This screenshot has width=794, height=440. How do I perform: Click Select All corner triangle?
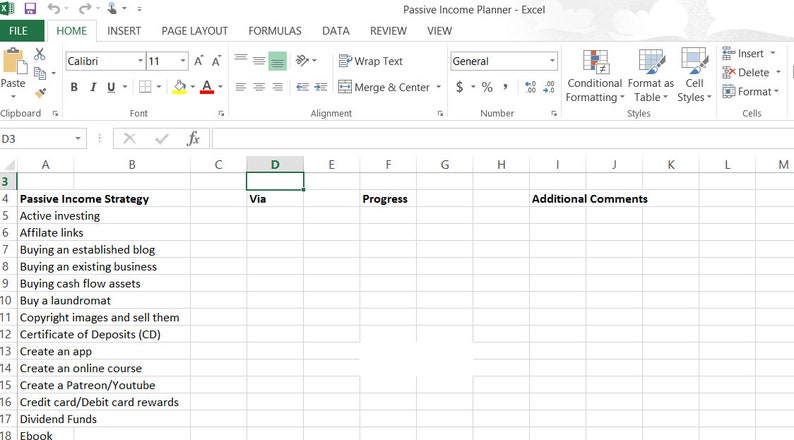coord(9,165)
